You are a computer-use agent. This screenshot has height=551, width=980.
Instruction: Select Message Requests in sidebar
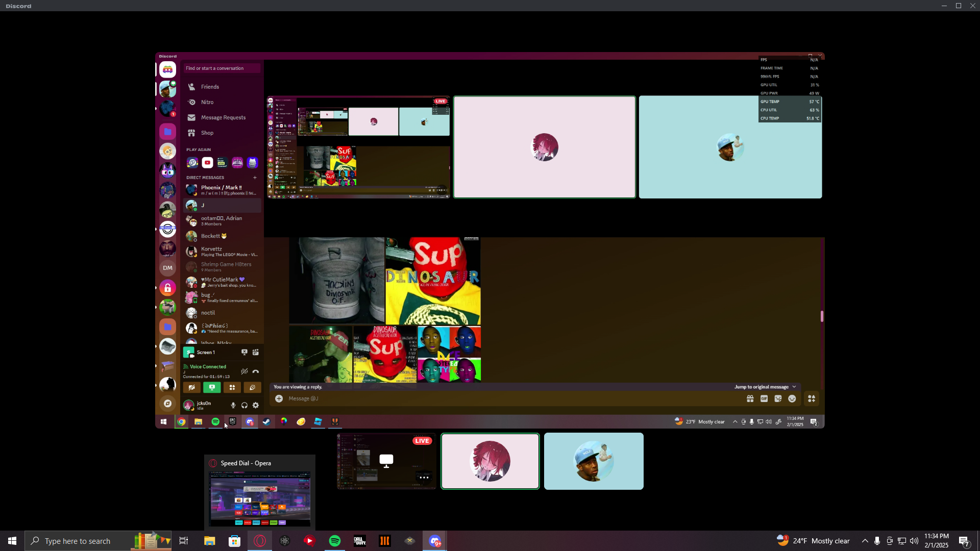tap(223, 117)
